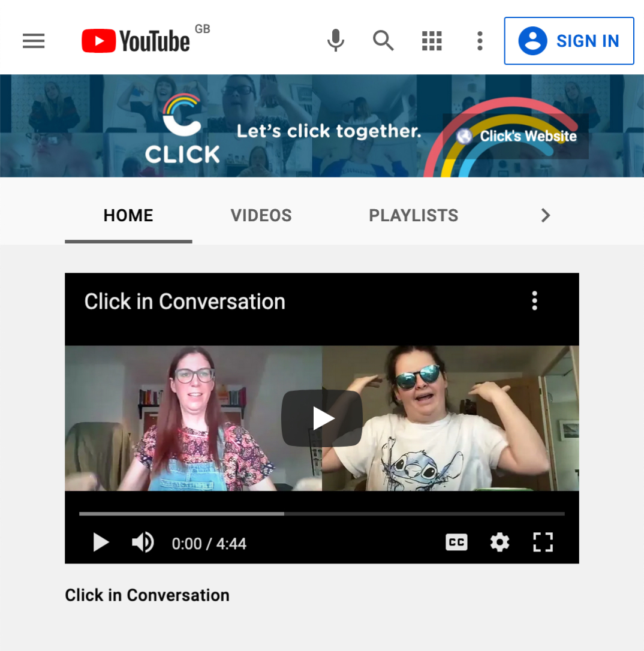This screenshot has height=651, width=644.
Task: Click the YouTube logo
Action: [x=136, y=41]
